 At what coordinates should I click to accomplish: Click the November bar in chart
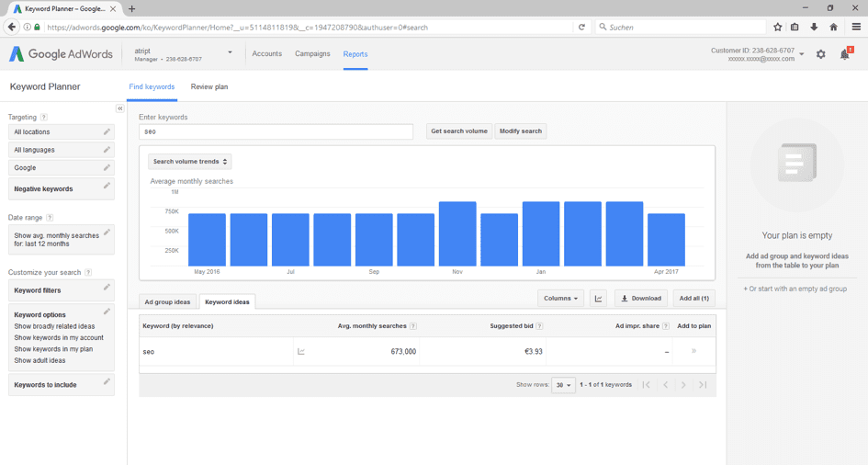pos(457,233)
